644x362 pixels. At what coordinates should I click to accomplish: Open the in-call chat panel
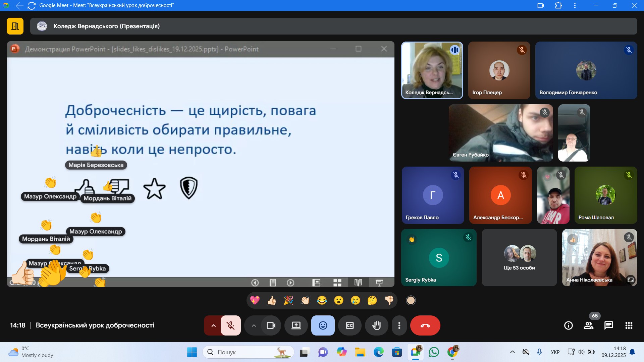(608, 325)
